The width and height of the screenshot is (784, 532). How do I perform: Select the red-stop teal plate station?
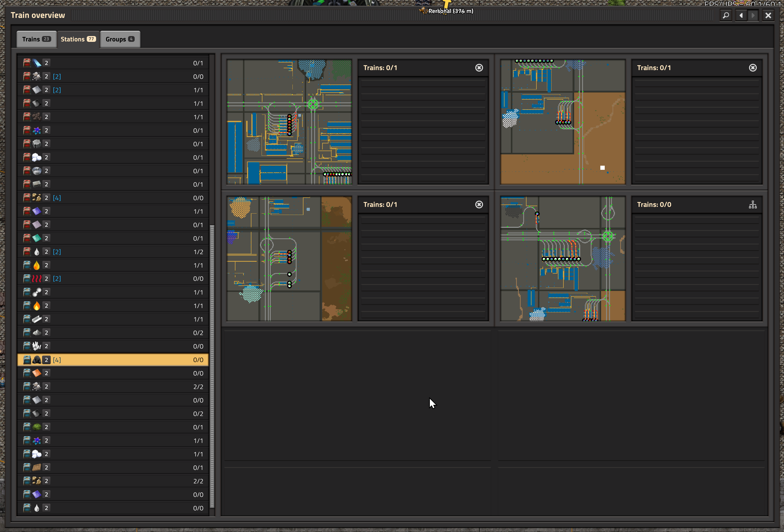113,238
